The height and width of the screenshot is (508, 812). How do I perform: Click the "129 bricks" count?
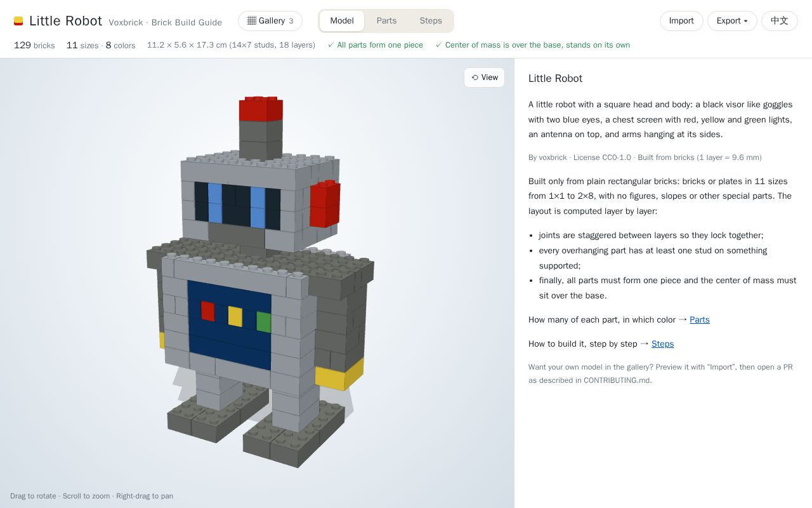tap(34, 45)
